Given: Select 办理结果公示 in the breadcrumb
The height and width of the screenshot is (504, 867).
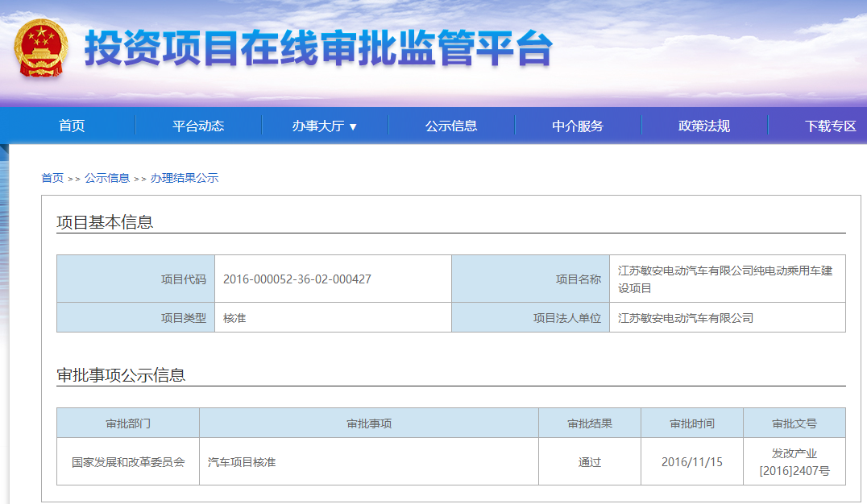Looking at the screenshot, I should (182, 178).
